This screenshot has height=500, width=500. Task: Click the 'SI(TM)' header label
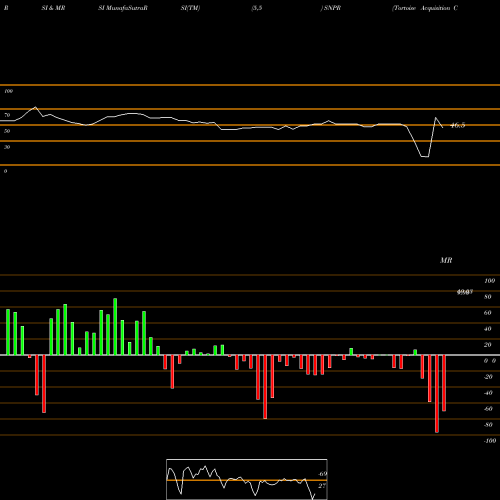[x=190, y=8]
